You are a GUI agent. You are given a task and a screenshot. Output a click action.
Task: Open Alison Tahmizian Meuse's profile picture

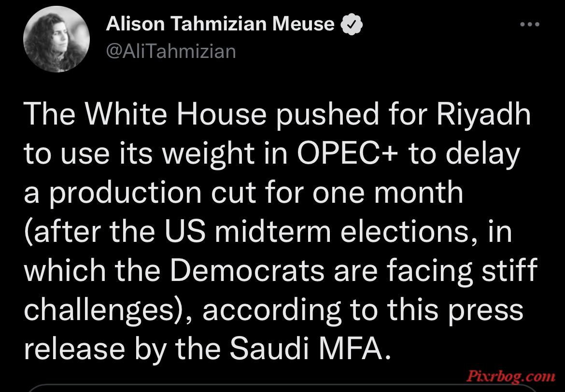(56, 39)
